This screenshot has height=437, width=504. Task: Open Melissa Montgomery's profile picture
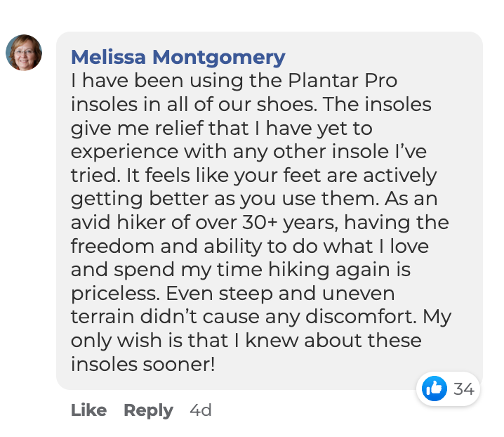point(24,53)
